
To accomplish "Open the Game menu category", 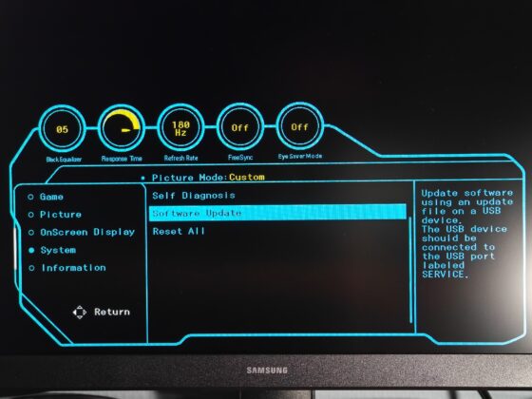I will click(x=51, y=197).
